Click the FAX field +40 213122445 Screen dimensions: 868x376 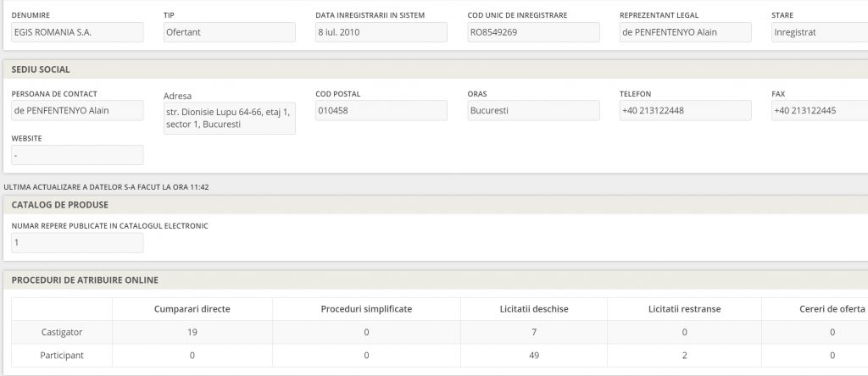point(820,110)
